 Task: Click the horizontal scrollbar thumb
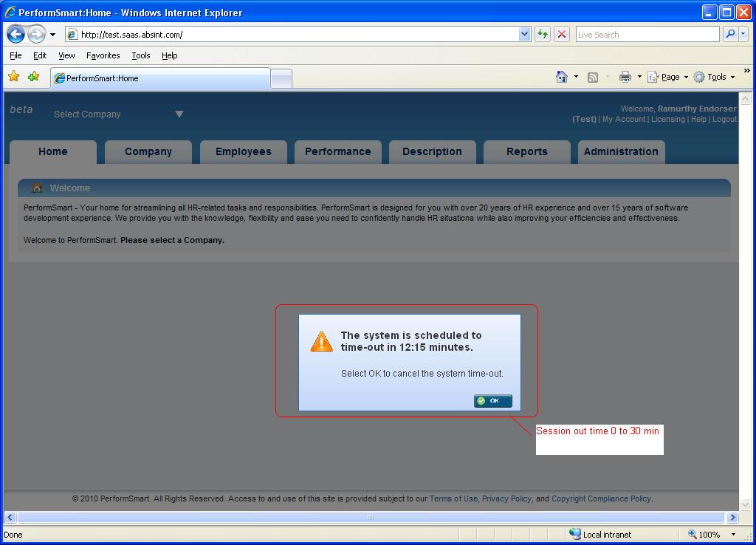pos(371,517)
